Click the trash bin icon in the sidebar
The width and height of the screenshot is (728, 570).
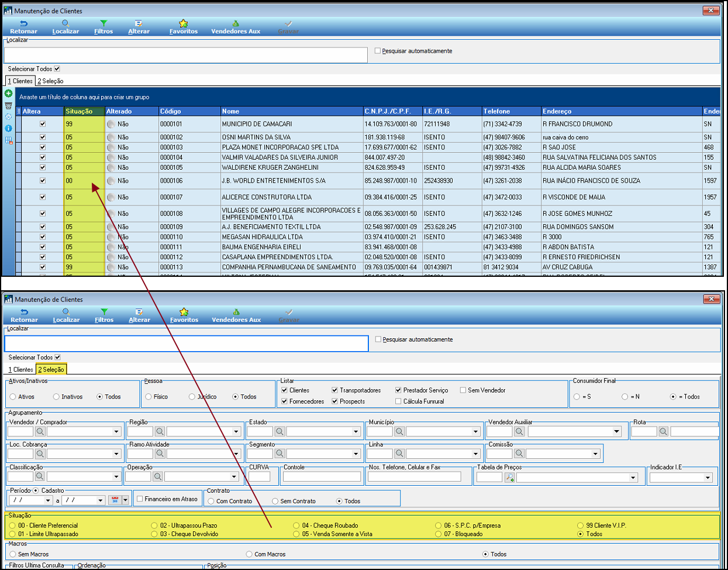click(x=8, y=105)
